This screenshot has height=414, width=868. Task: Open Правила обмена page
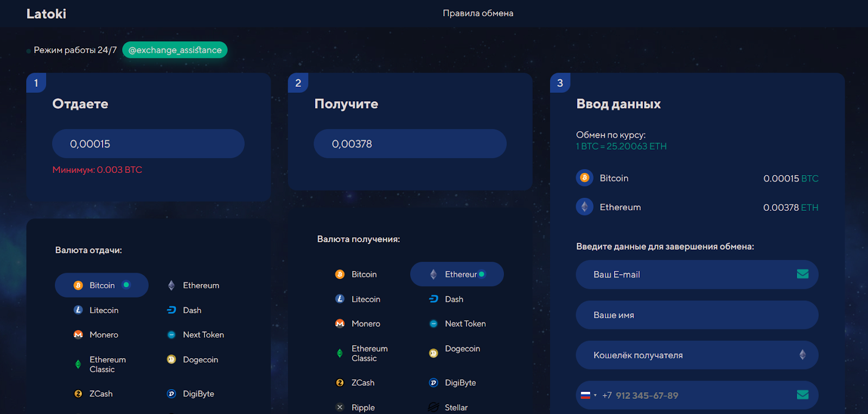(478, 13)
